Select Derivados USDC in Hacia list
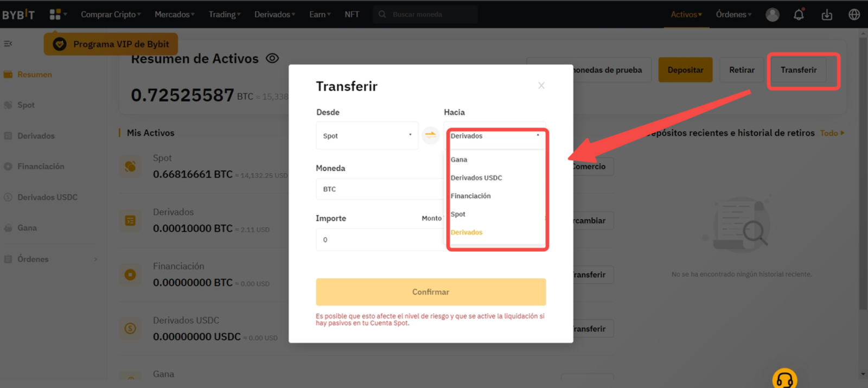 [x=476, y=178]
